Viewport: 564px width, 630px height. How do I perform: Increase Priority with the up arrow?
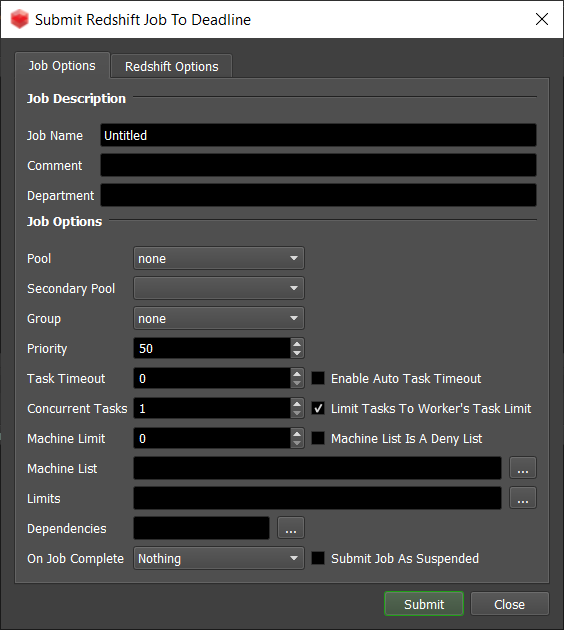(x=297, y=344)
